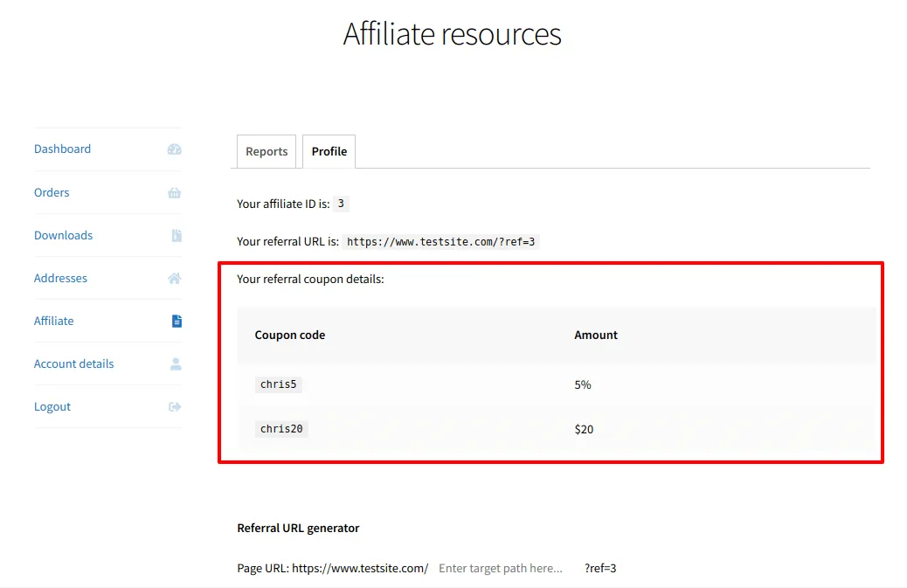This screenshot has height=588, width=907.
Task: Select coupon code chris5
Action: (278, 384)
